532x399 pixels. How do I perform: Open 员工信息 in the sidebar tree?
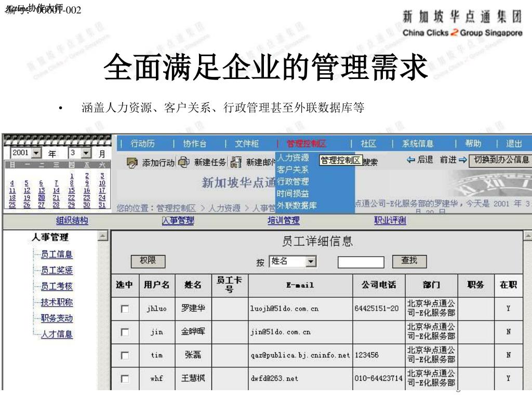point(57,255)
